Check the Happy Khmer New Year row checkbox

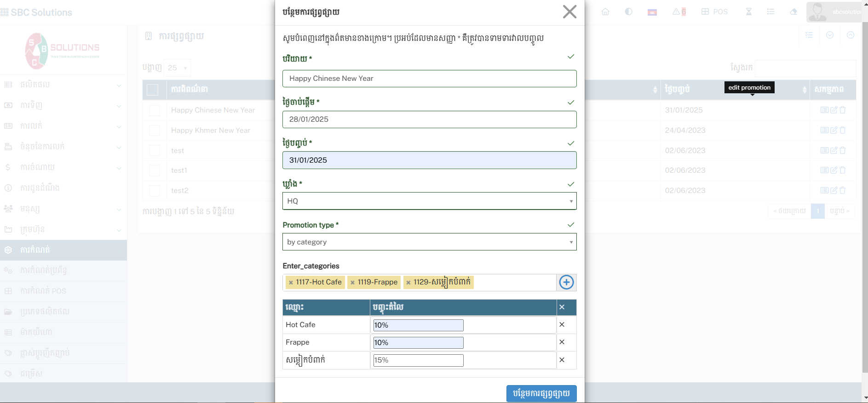tap(155, 131)
